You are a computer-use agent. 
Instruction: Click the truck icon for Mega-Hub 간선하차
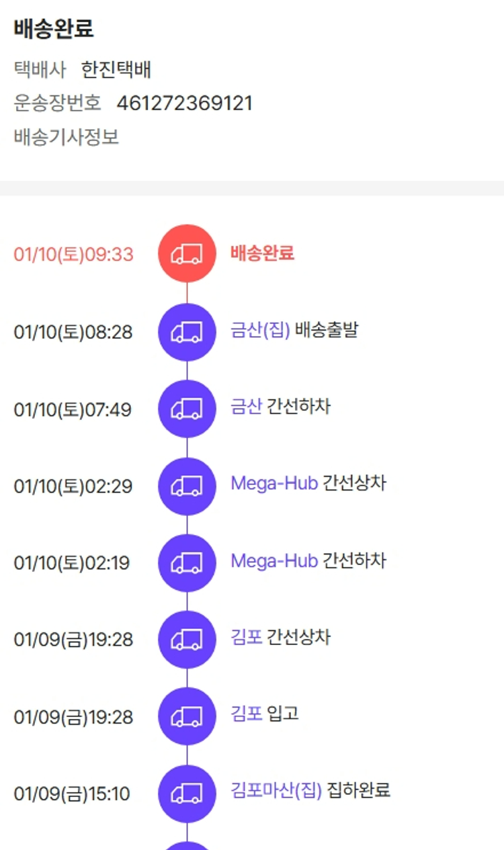[x=187, y=563]
